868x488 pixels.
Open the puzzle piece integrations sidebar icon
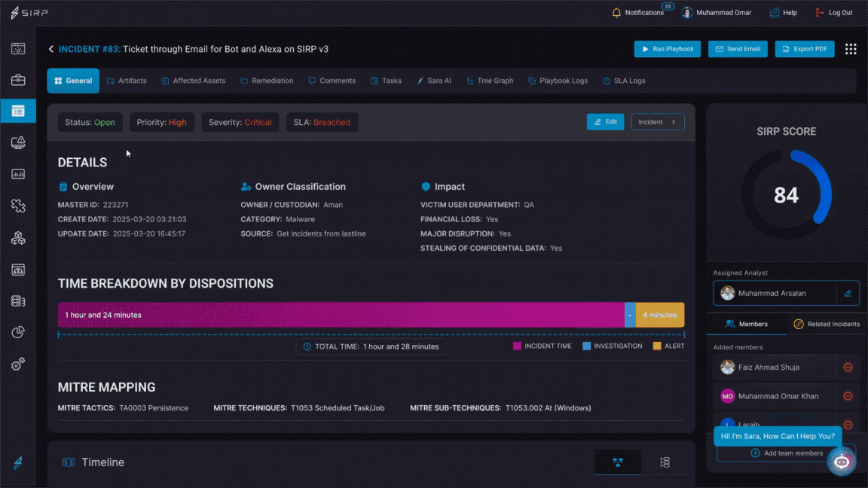point(18,206)
